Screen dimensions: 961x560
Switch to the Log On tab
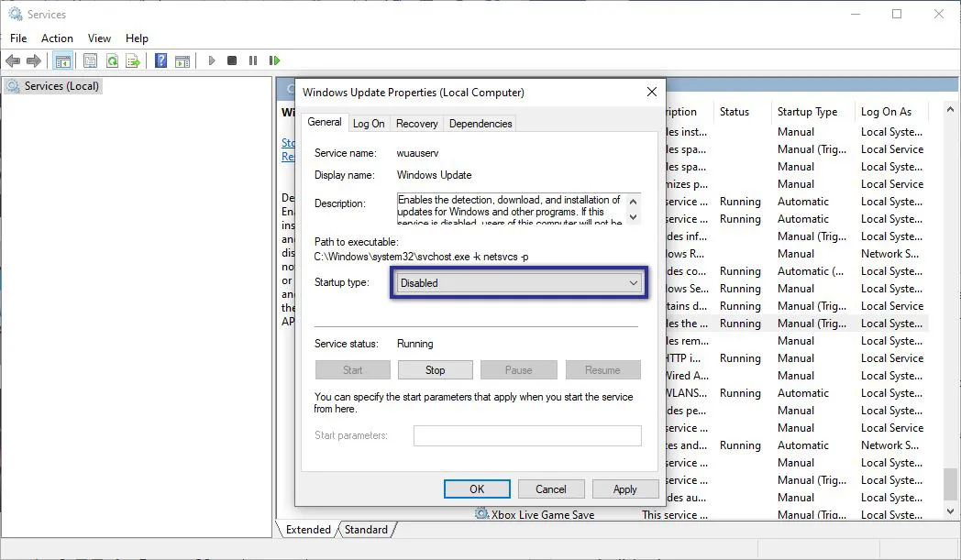369,123
